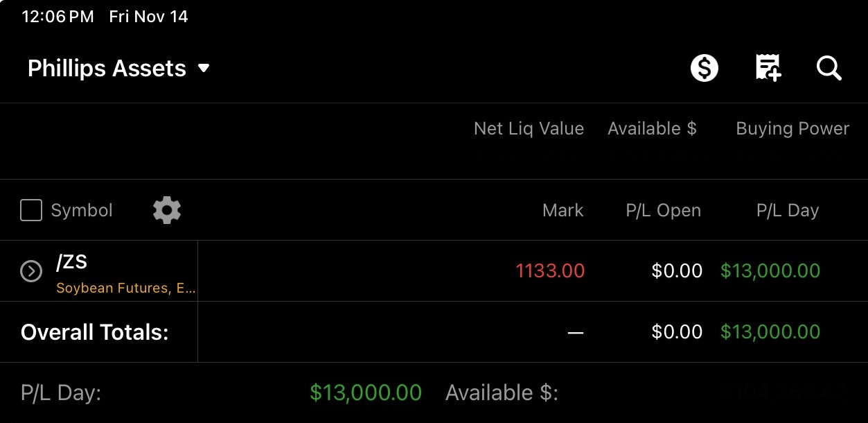Sort by the Symbol column header
The image size is (868, 423).
click(x=82, y=210)
